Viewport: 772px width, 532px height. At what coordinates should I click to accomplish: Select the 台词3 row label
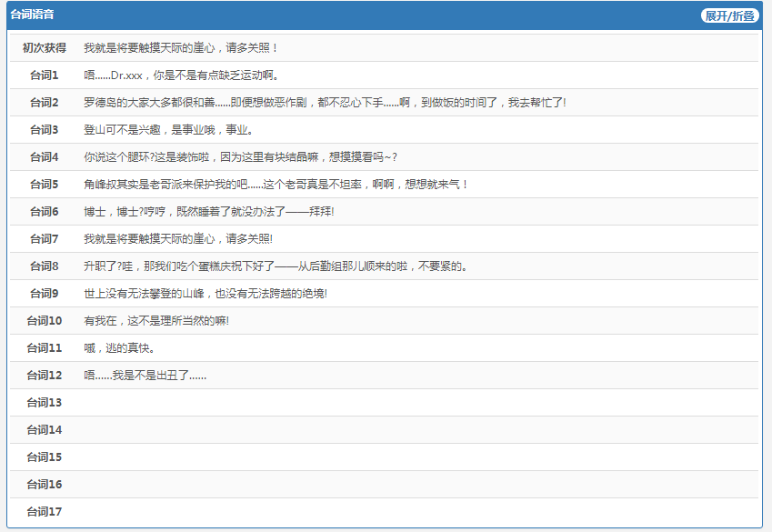(x=44, y=129)
